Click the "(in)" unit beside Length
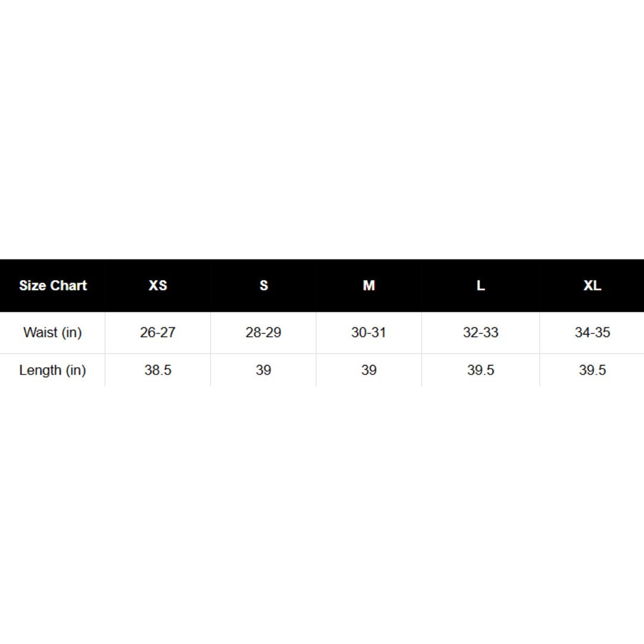644x644 pixels. 76,371
